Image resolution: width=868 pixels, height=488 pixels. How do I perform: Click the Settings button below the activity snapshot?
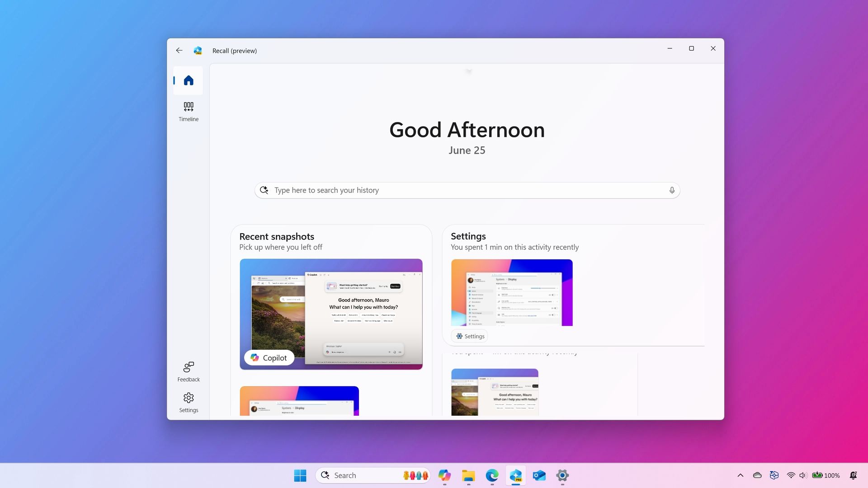pos(469,336)
